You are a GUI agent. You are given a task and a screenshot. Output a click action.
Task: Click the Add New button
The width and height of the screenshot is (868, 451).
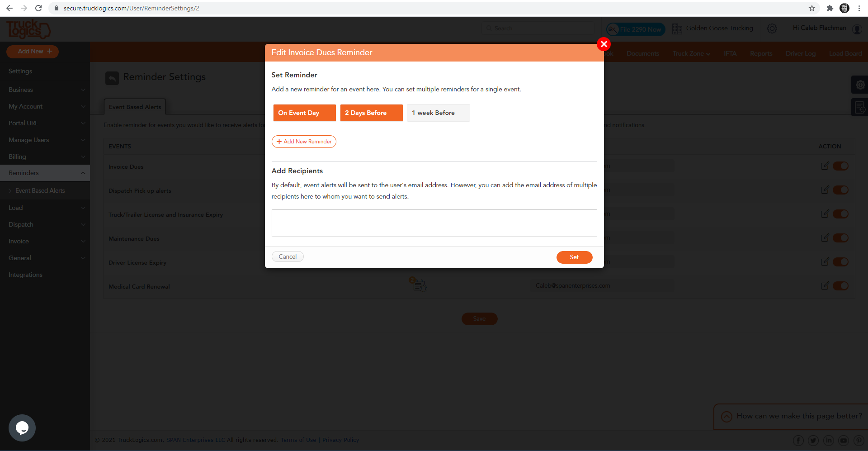33,52
